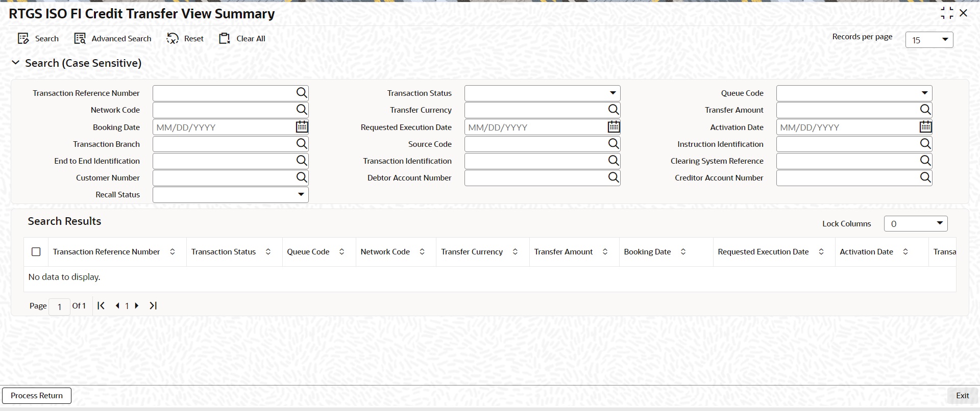This screenshot has width=980, height=411.
Task: Open Clearing System Reference lookup
Action: pyautogui.click(x=925, y=161)
